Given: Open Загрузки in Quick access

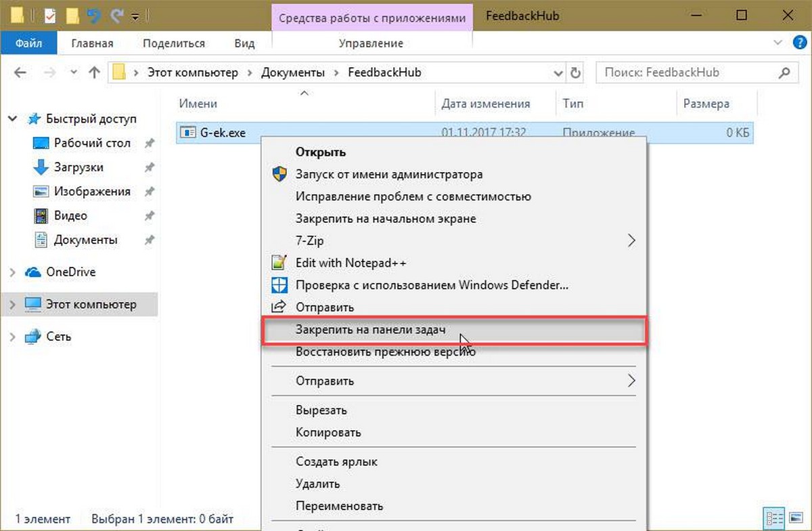Looking at the screenshot, I should [78, 167].
